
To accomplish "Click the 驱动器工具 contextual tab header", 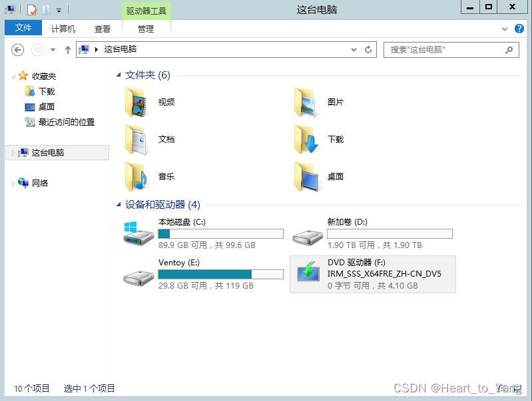I will (x=146, y=11).
